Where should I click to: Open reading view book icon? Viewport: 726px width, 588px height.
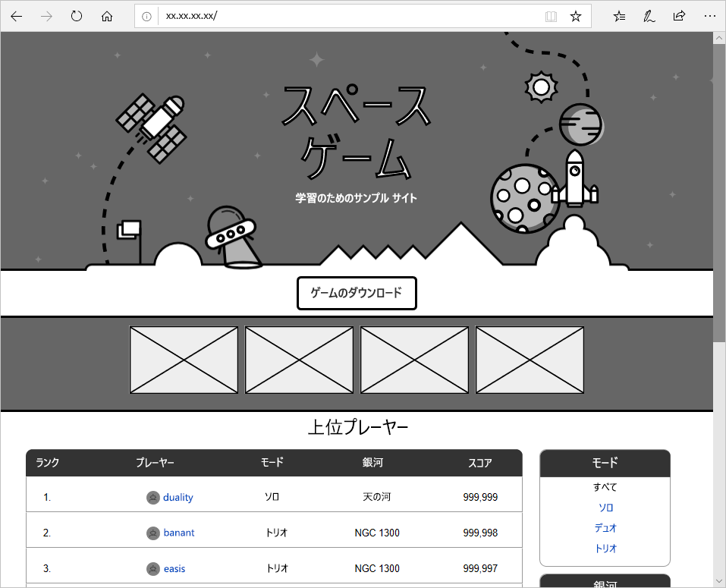[551, 17]
